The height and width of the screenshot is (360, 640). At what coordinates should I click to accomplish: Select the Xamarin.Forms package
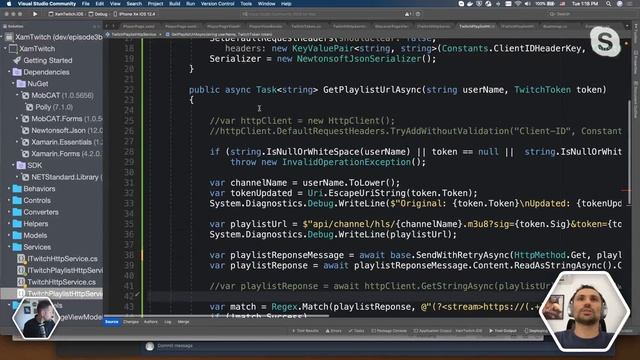pos(62,154)
